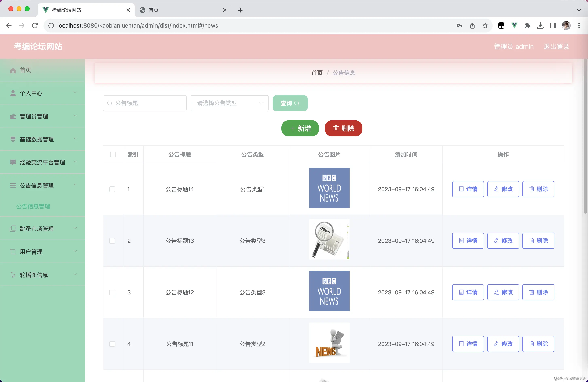This screenshot has width=588, height=382.
Task: Check the select-all checkbox in table header
Action: (113, 154)
